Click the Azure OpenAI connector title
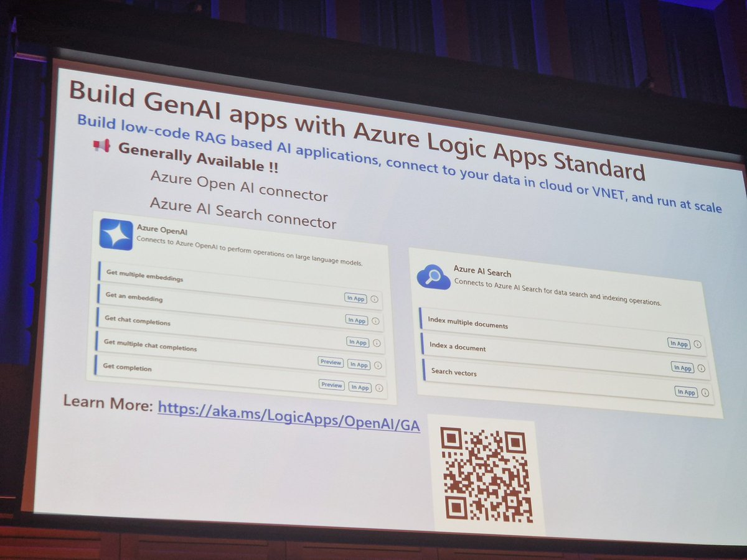Viewport: 747px width, 560px height. pos(162,231)
